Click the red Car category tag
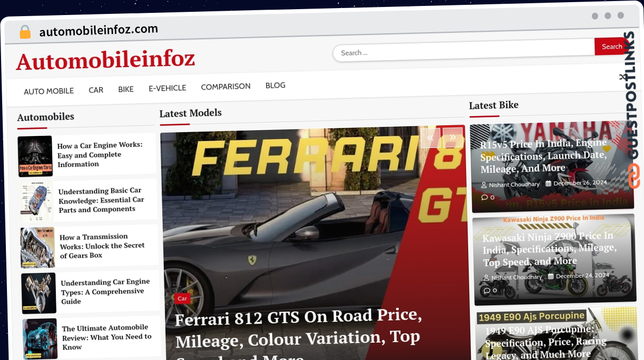The image size is (644, 360). coord(182,298)
